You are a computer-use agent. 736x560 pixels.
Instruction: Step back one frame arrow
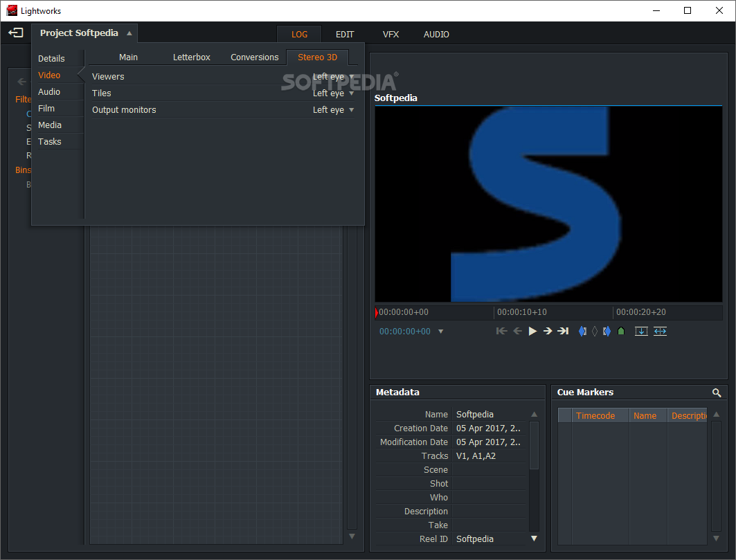click(517, 332)
